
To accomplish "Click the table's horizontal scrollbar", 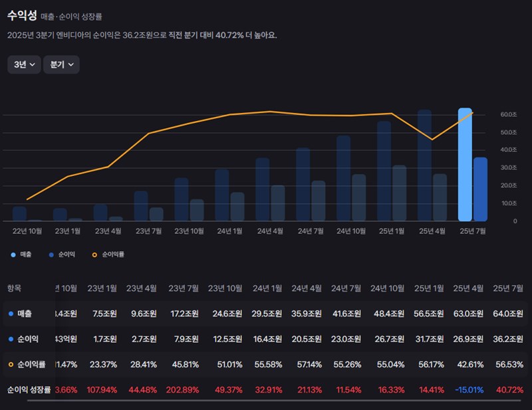I will pos(266,401).
